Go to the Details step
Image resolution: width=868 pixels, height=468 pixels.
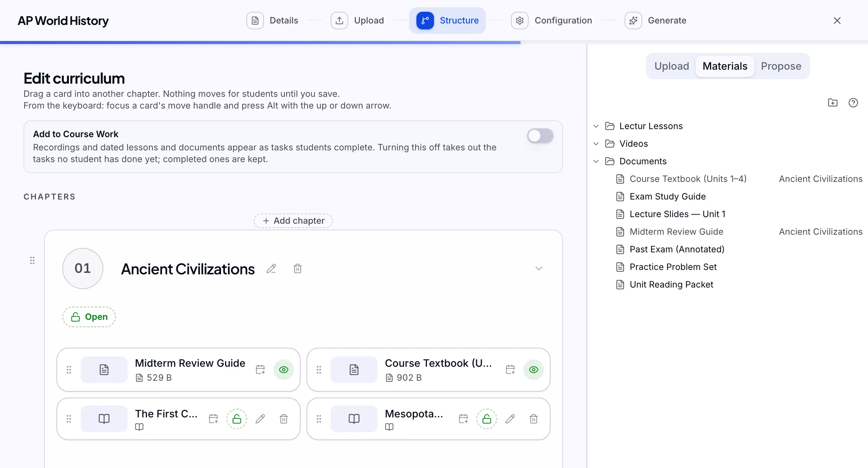(x=272, y=21)
